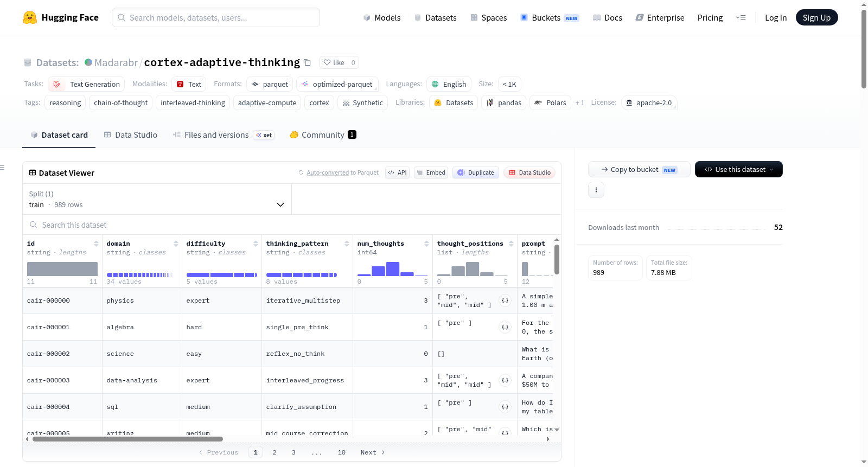This screenshot has height=467, width=868.
Task: Open the collapsed sidebar menu icon
Action: [2, 168]
